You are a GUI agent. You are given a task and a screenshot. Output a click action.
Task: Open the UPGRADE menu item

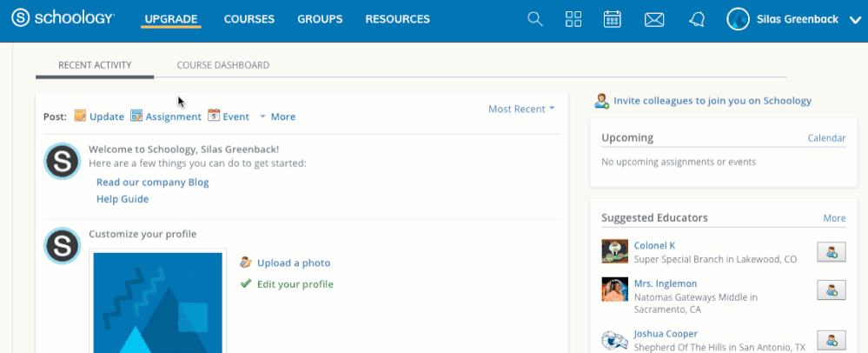171,19
